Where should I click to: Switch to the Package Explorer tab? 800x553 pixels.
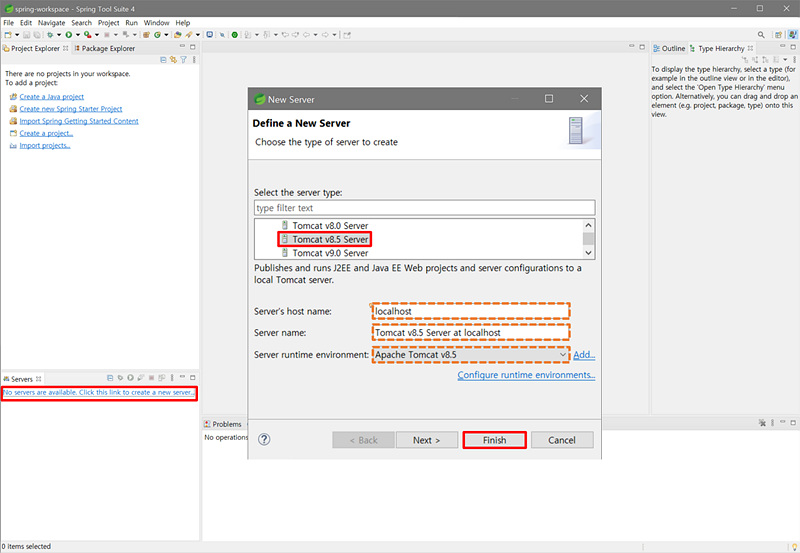[x=105, y=48]
